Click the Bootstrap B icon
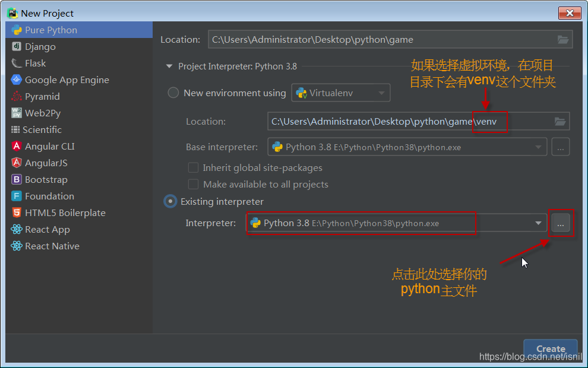The width and height of the screenshot is (588, 368). click(x=17, y=179)
